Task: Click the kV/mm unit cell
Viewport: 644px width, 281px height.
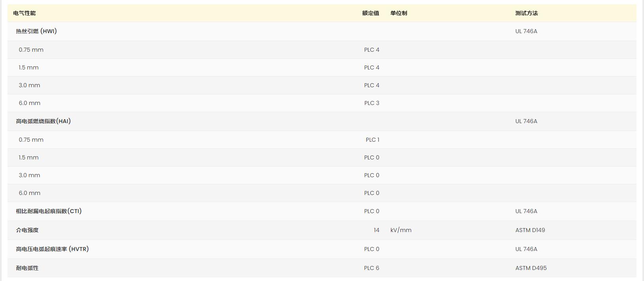Action: [x=401, y=230]
